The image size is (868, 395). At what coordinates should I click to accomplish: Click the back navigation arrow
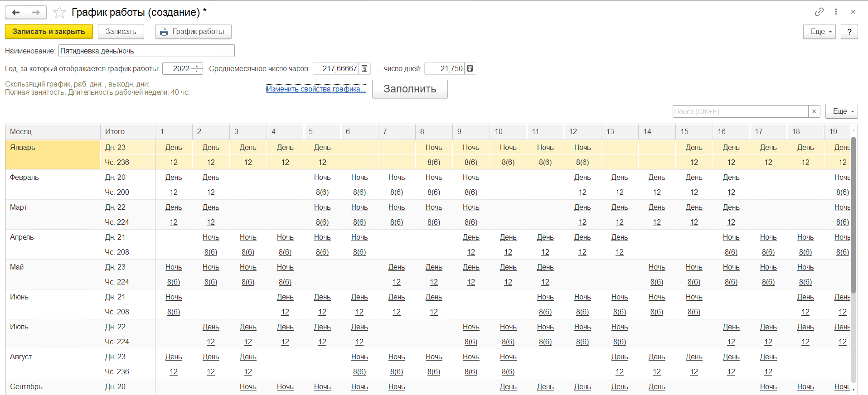[16, 12]
